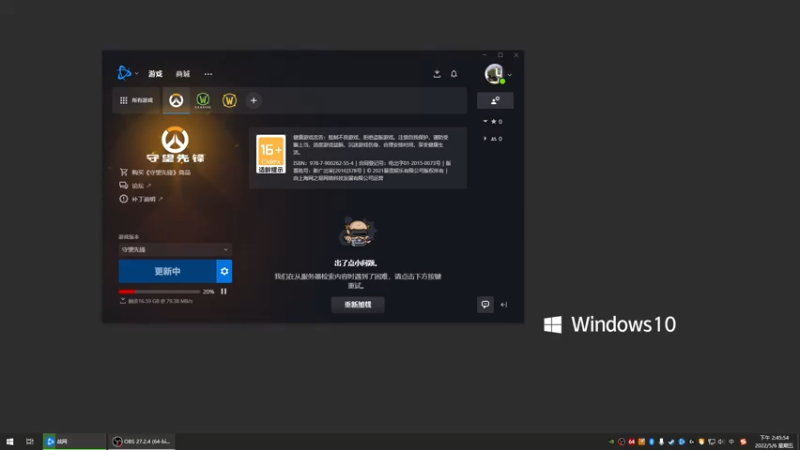The image size is (800, 450).
Task: Open the Overwatch forum link
Action: click(x=135, y=186)
